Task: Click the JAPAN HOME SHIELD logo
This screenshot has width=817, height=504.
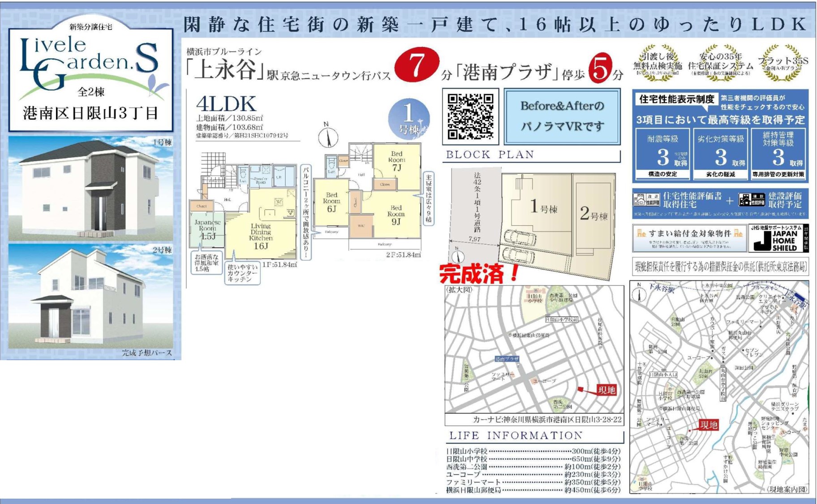Action: pyautogui.click(x=778, y=238)
